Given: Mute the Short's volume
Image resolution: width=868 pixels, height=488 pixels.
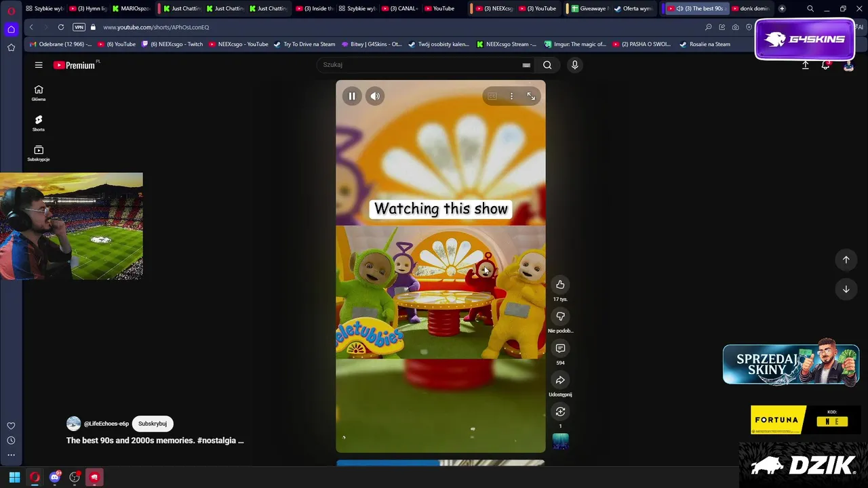Looking at the screenshot, I should pos(375,96).
